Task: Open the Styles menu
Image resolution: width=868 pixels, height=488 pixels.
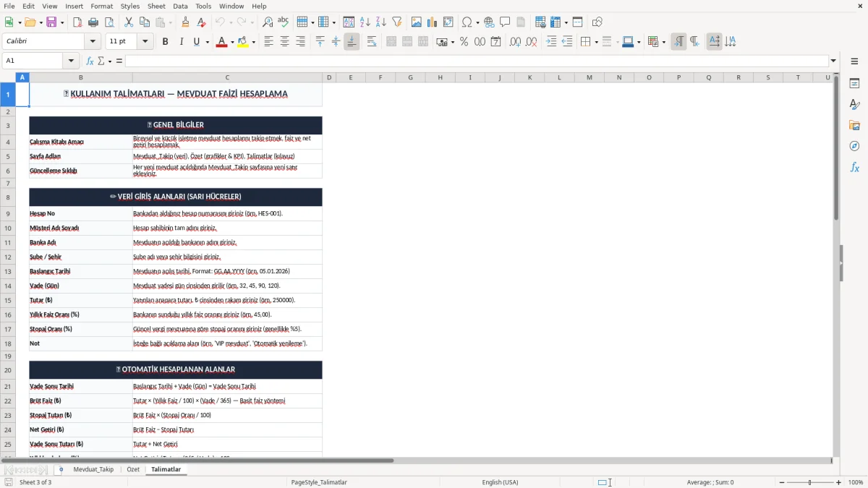Action: 130,6
